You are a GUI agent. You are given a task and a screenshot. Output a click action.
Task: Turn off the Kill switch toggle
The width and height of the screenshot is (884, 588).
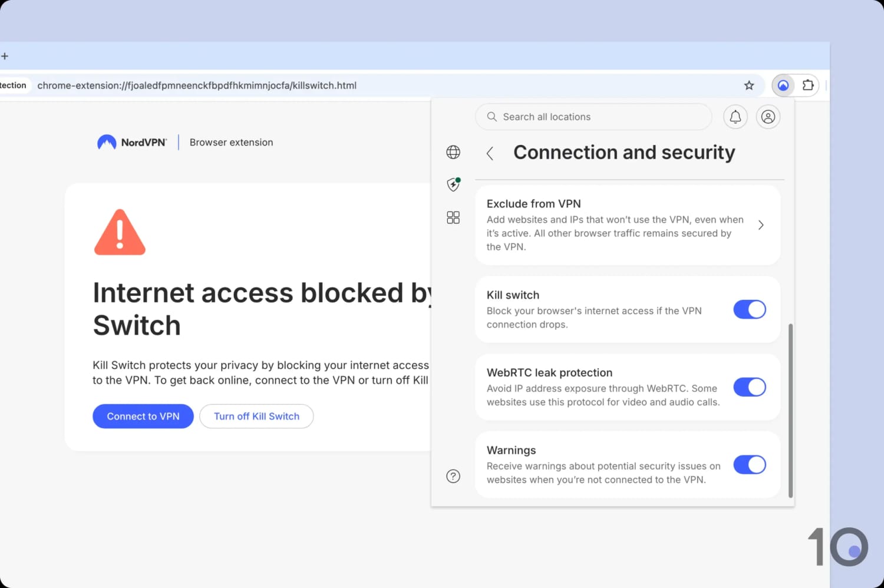pos(750,309)
